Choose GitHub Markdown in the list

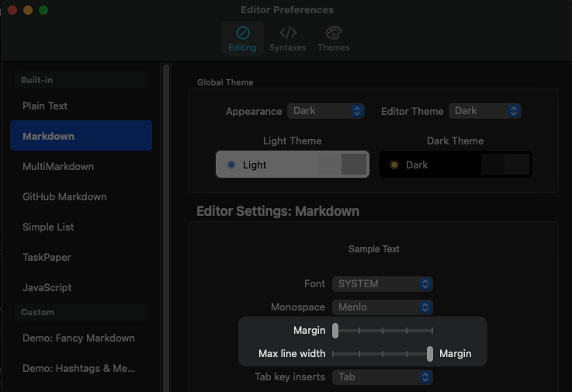point(81,196)
